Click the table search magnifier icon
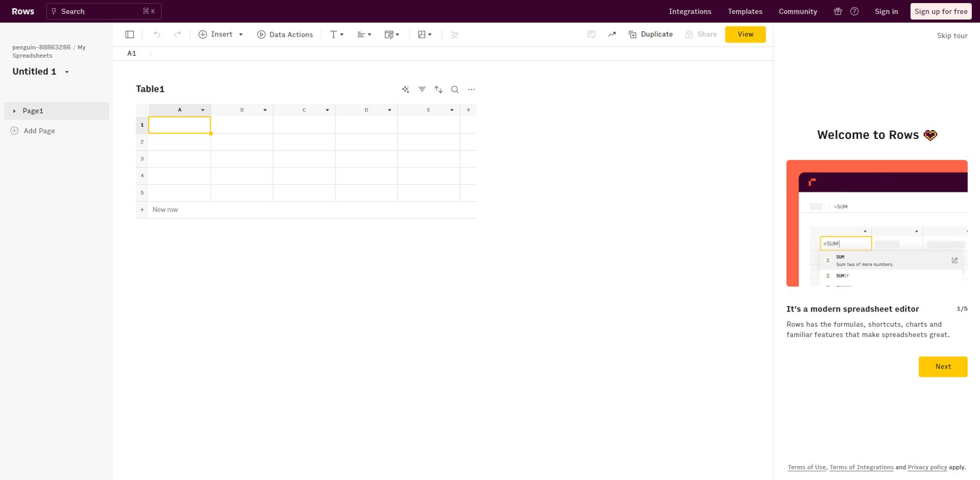The image size is (980, 480). [455, 89]
